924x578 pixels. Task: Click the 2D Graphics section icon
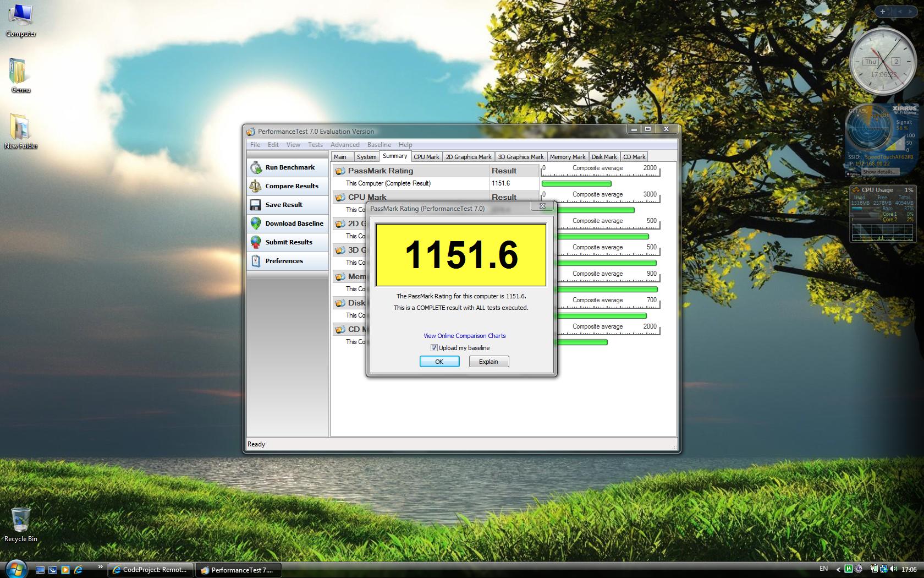tap(340, 224)
